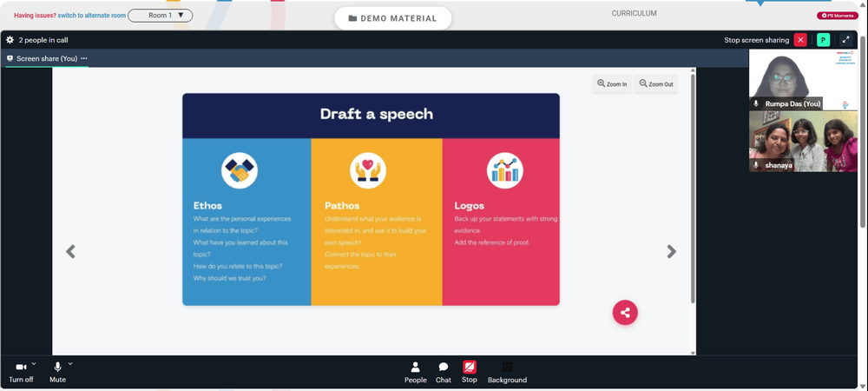
Task: Click the slide viewer vertical scrollbar
Action: 693,189
